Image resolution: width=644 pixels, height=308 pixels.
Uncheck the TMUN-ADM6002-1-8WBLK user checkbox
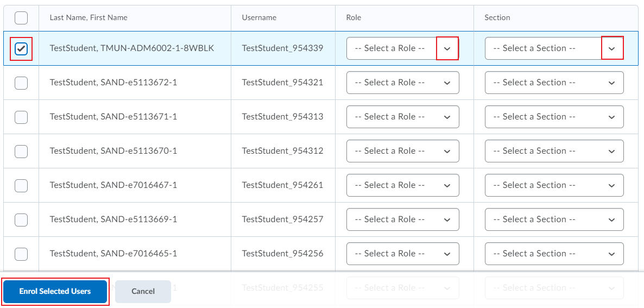click(x=21, y=49)
